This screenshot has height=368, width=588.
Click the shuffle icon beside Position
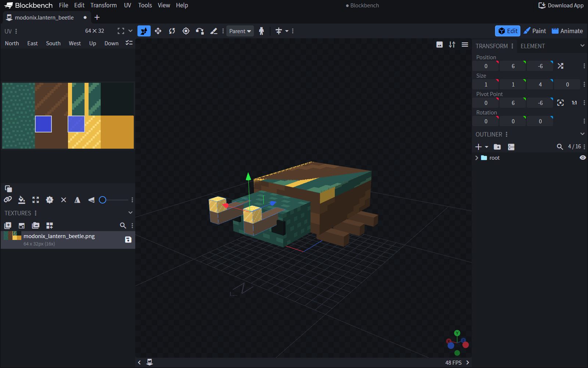coord(560,66)
